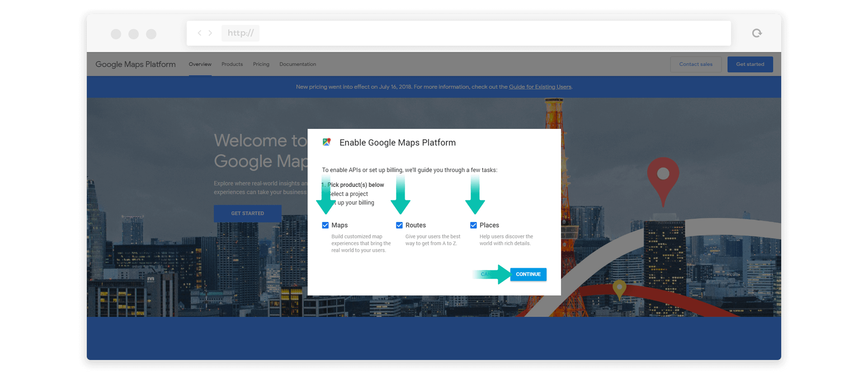868x374 pixels.
Task: Open the Guide for Existing Users link
Action: (x=540, y=87)
